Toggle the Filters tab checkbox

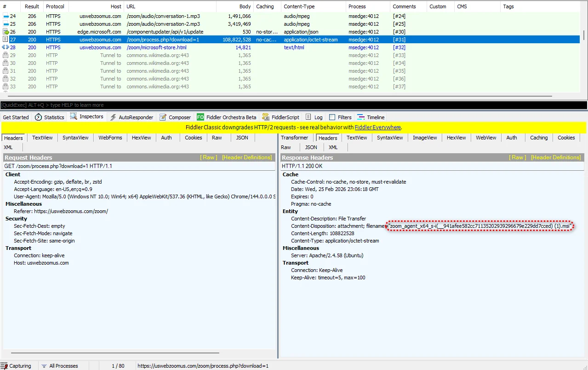[x=332, y=117]
